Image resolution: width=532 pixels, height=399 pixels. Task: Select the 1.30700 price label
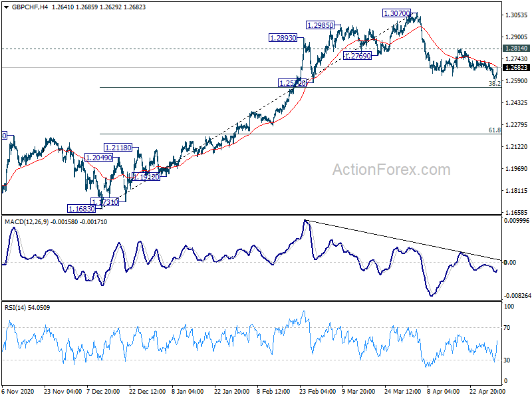coord(396,13)
